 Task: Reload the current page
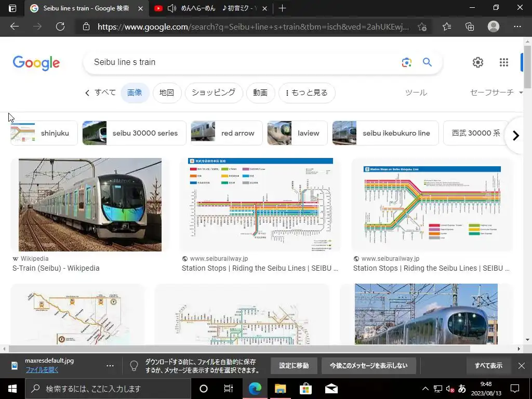pos(60,26)
